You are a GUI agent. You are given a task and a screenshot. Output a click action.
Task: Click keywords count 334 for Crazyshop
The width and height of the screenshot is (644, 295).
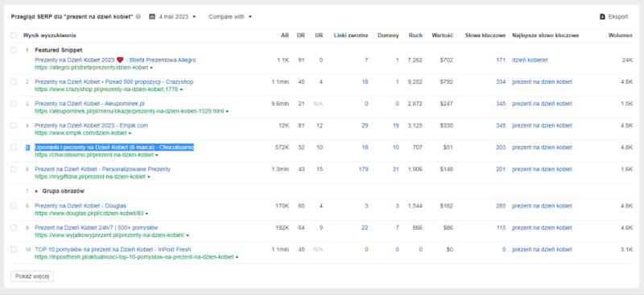(x=501, y=82)
